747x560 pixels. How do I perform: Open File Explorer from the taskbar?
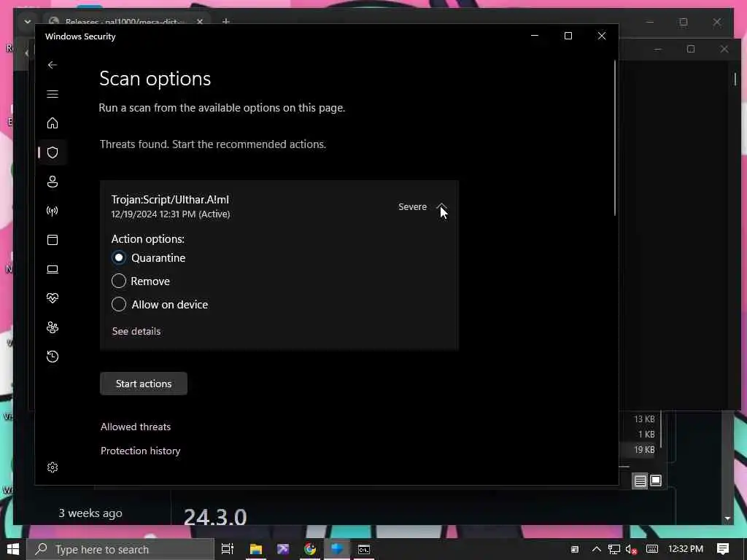(x=256, y=549)
